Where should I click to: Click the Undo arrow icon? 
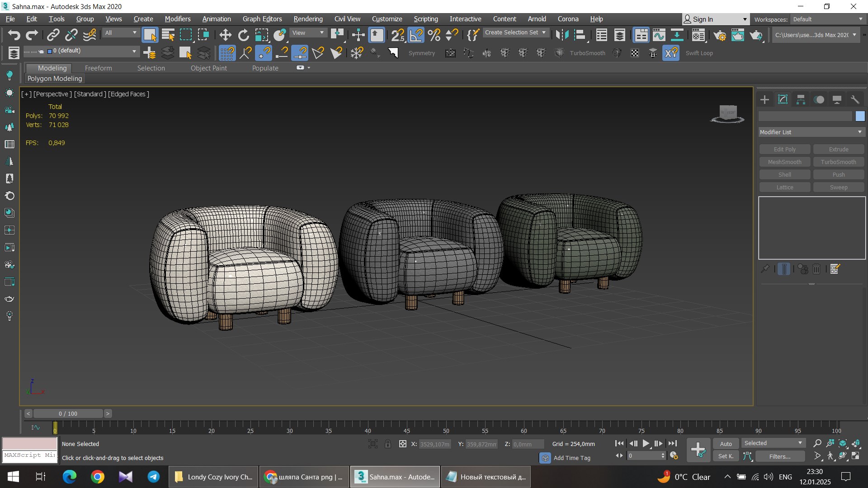[14, 35]
